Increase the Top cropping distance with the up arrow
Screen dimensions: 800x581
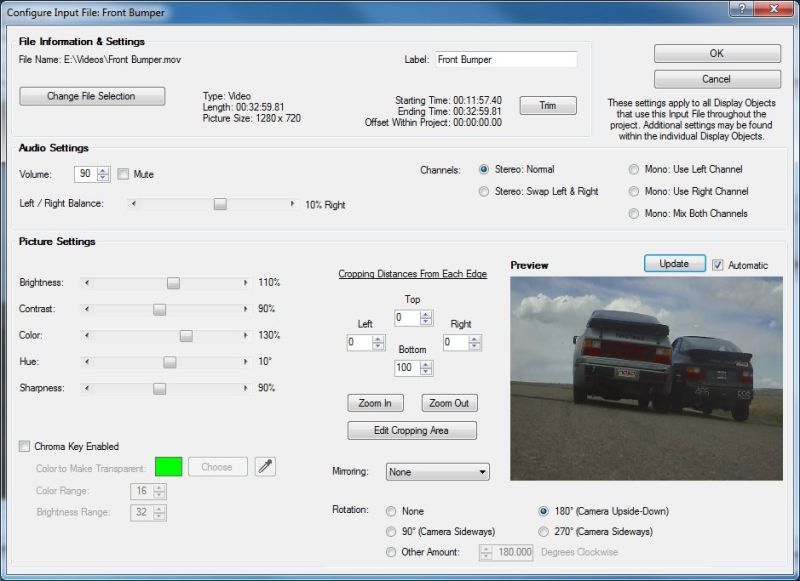click(427, 315)
